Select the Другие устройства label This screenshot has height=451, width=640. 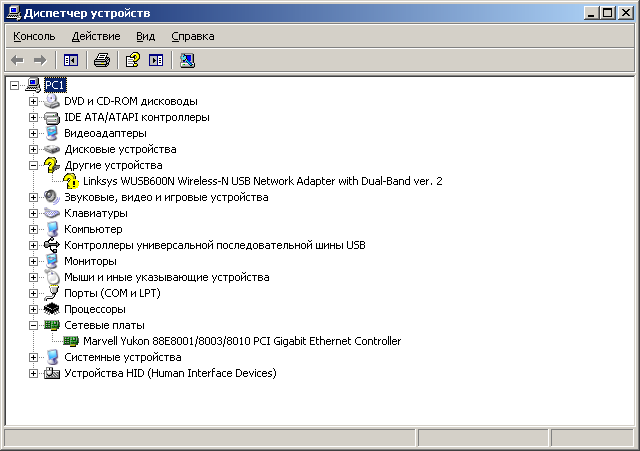click(x=113, y=165)
